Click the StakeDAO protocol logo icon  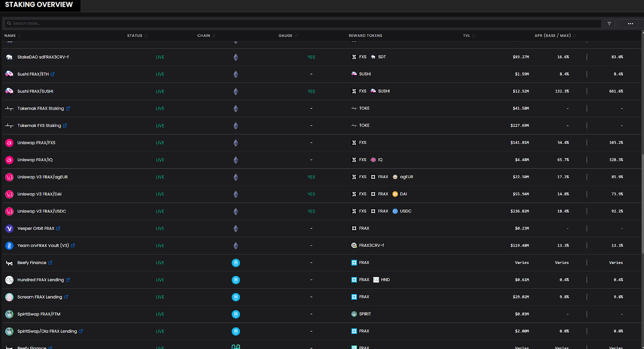tap(9, 57)
